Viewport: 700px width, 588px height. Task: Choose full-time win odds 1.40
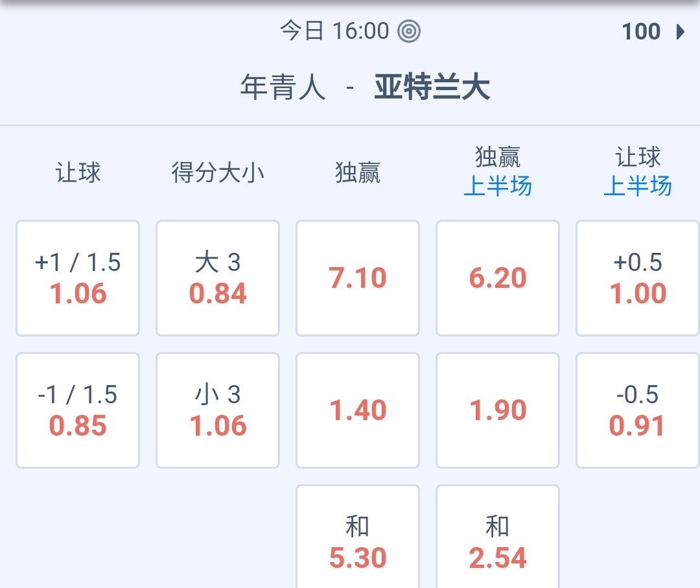click(358, 410)
